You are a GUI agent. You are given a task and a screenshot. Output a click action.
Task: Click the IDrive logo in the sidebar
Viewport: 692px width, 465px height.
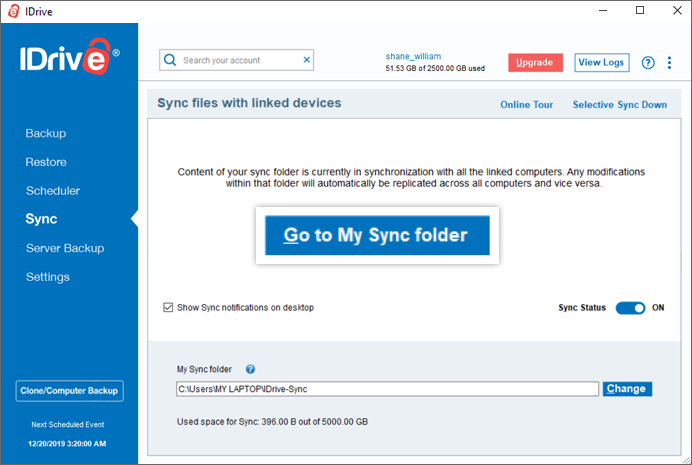[69, 64]
